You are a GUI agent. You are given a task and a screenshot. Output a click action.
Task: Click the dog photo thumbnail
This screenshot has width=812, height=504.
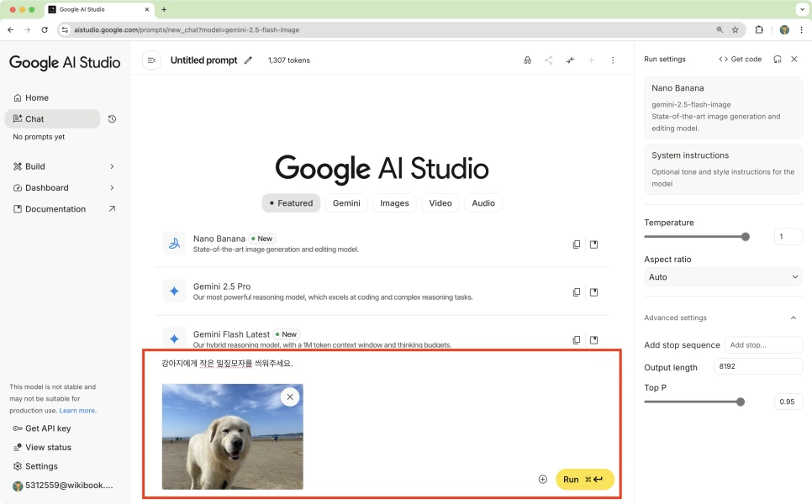tap(233, 437)
